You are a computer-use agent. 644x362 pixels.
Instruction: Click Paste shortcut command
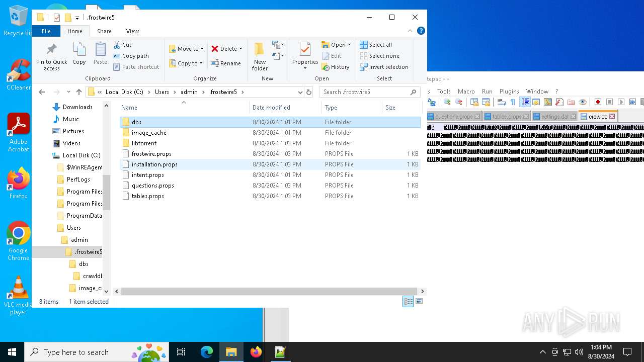point(136,67)
